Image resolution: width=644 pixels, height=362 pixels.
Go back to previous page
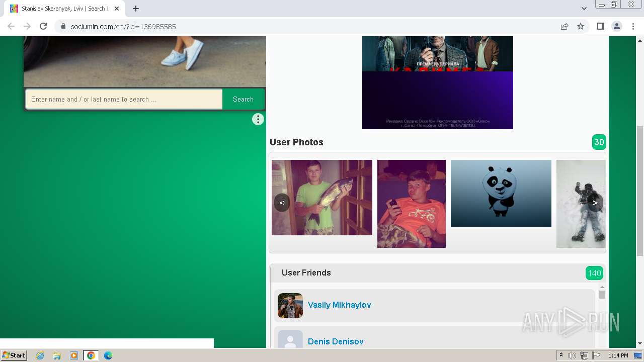(x=11, y=26)
